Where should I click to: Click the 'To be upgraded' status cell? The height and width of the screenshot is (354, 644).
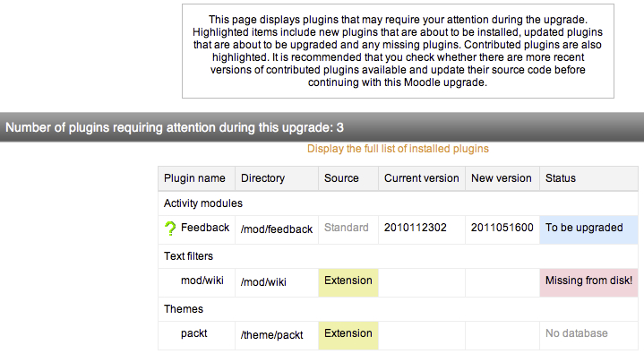pyautogui.click(x=588, y=229)
